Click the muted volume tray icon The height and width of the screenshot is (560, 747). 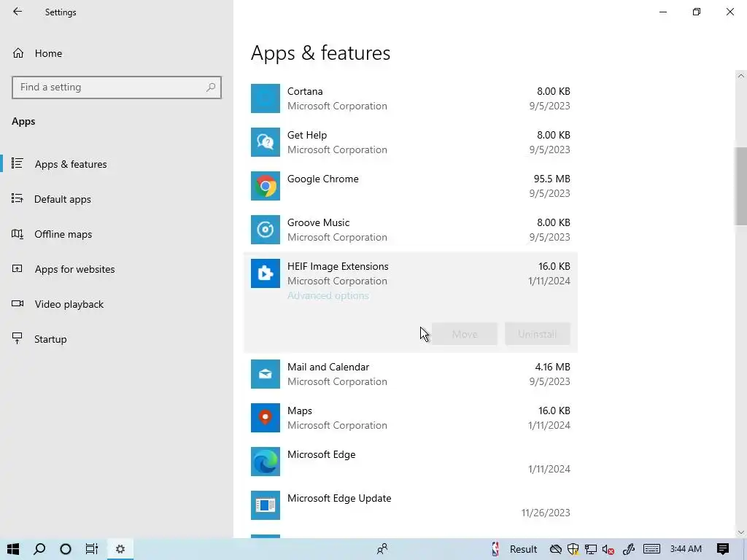point(608,549)
